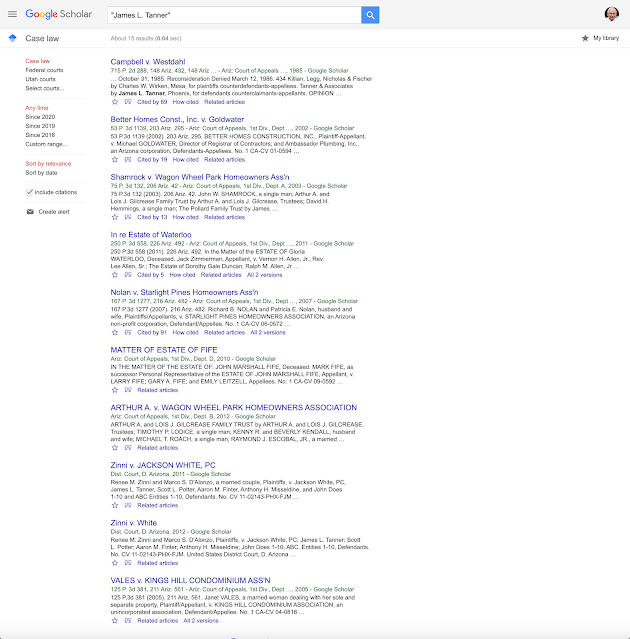The height and width of the screenshot is (639, 630).
Task: Star the Zinni v. White result
Action: (115, 563)
